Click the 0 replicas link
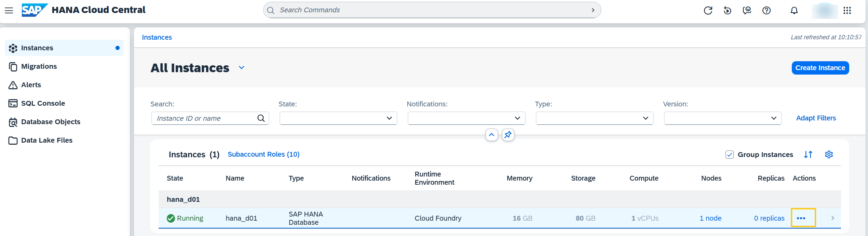This screenshot has height=236, width=868. [769, 218]
